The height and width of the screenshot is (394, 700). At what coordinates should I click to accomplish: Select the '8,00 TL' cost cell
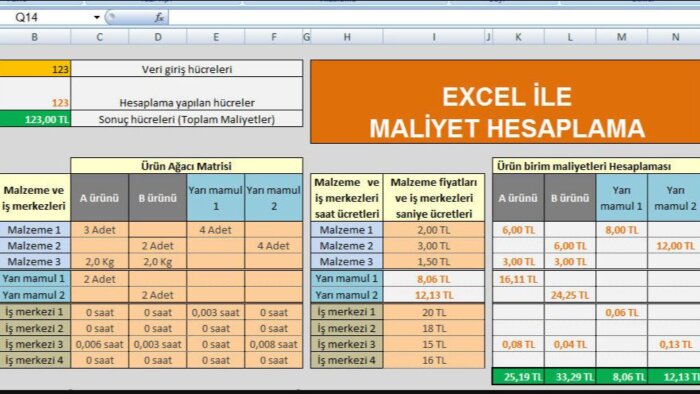621,230
